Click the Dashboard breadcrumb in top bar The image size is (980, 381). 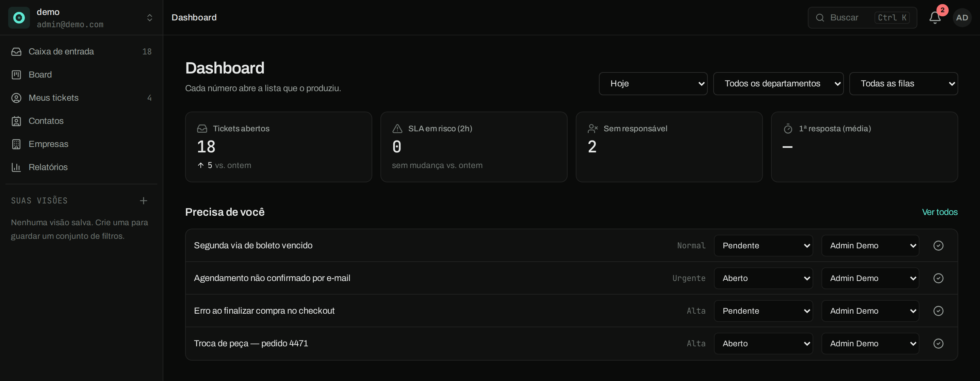(194, 17)
